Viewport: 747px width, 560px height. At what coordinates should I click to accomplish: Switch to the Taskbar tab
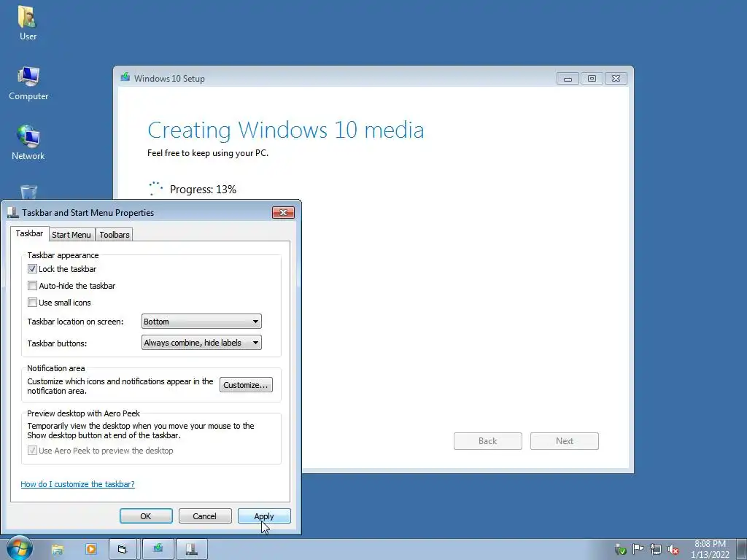(29, 233)
